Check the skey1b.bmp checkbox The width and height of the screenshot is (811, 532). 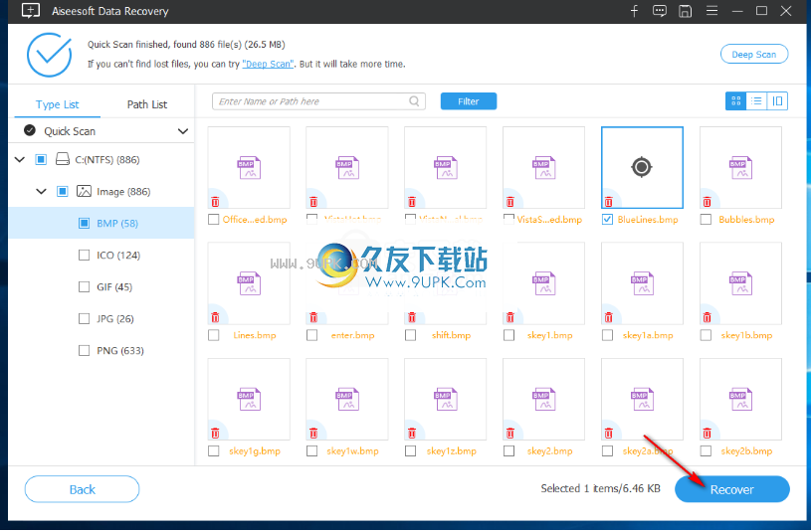tap(706, 335)
